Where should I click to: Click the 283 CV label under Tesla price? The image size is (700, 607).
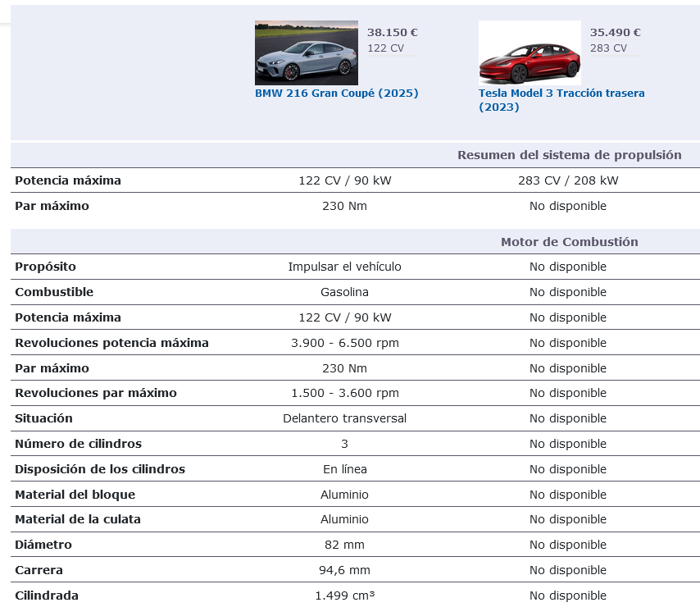[608, 48]
